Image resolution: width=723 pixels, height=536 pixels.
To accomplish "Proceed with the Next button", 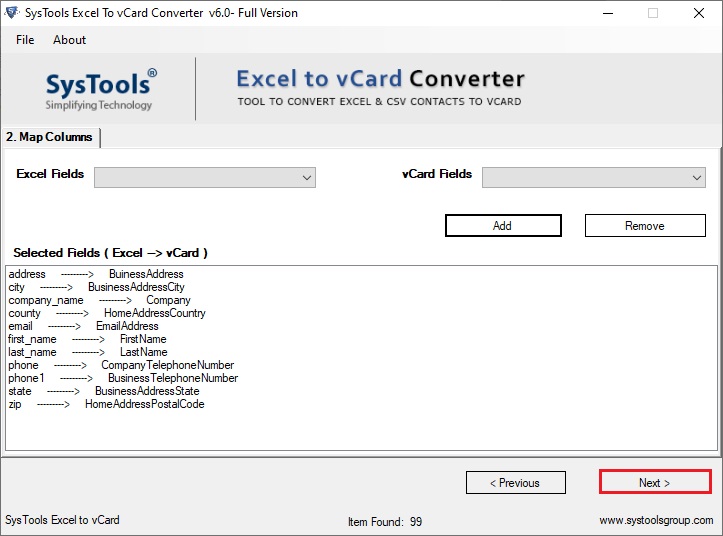I will [x=655, y=482].
